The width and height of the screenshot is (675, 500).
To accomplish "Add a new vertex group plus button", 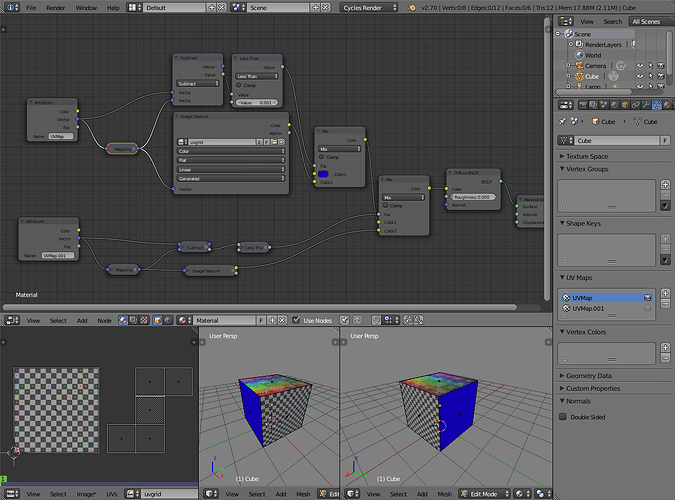I will point(665,185).
